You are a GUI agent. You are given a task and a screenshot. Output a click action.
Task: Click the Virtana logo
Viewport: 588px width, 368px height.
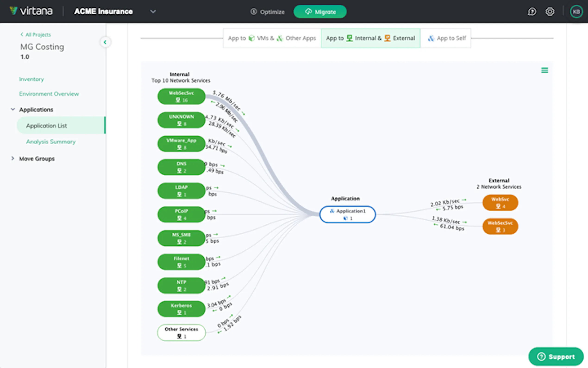pyautogui.click(x=31, y=11)
